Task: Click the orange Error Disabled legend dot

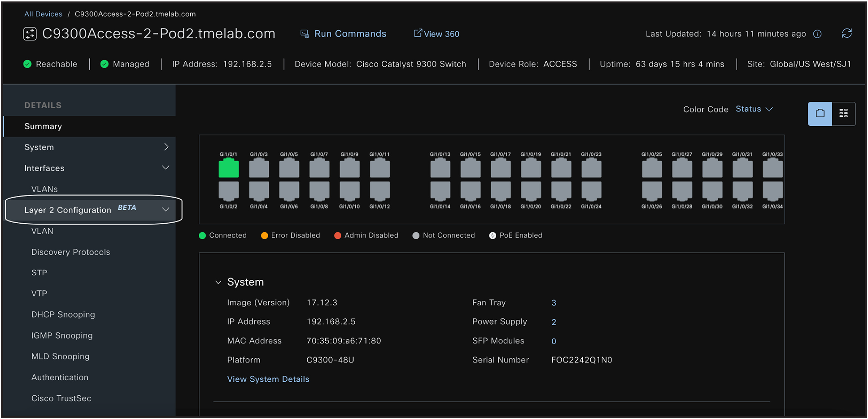Action: (264, 235)
